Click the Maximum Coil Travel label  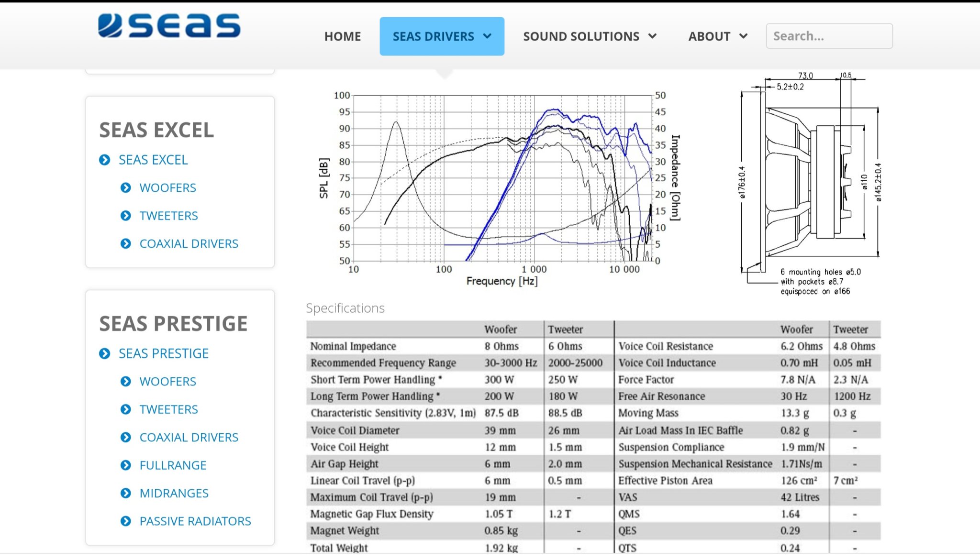(x=371, y=497)
